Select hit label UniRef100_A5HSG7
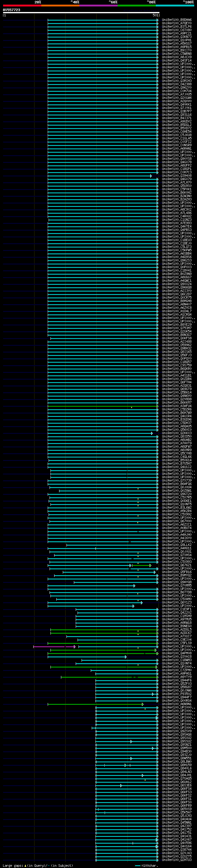This screenshot has height=868, width=197. click(177, 43)
